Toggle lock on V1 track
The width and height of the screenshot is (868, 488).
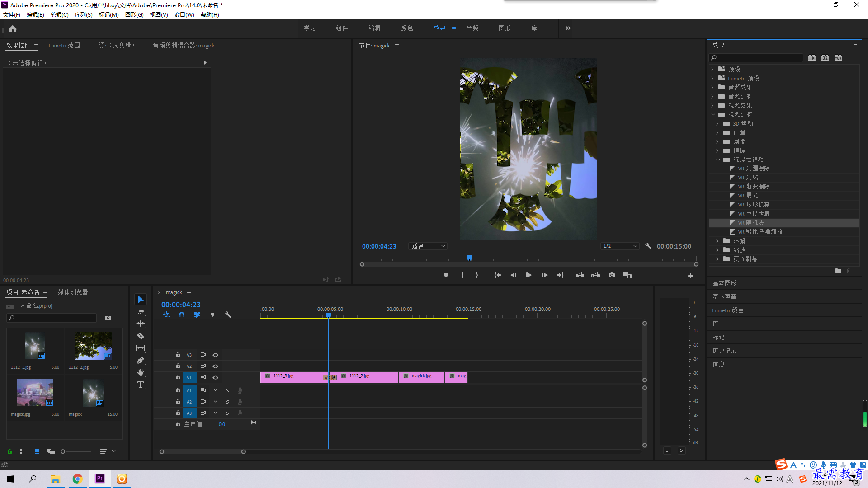[x=178, y=377]
